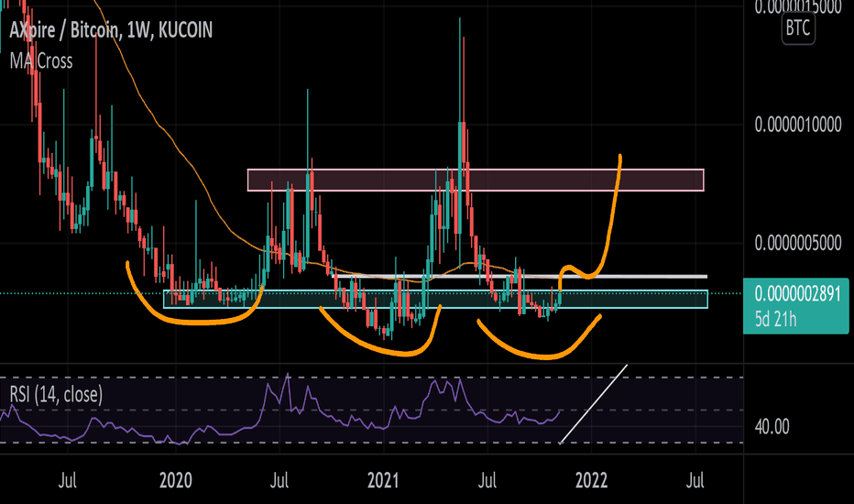Click the 2022 time axis label
The height and width of the screenshot is (504, 854).
click(x=592, y=480)
